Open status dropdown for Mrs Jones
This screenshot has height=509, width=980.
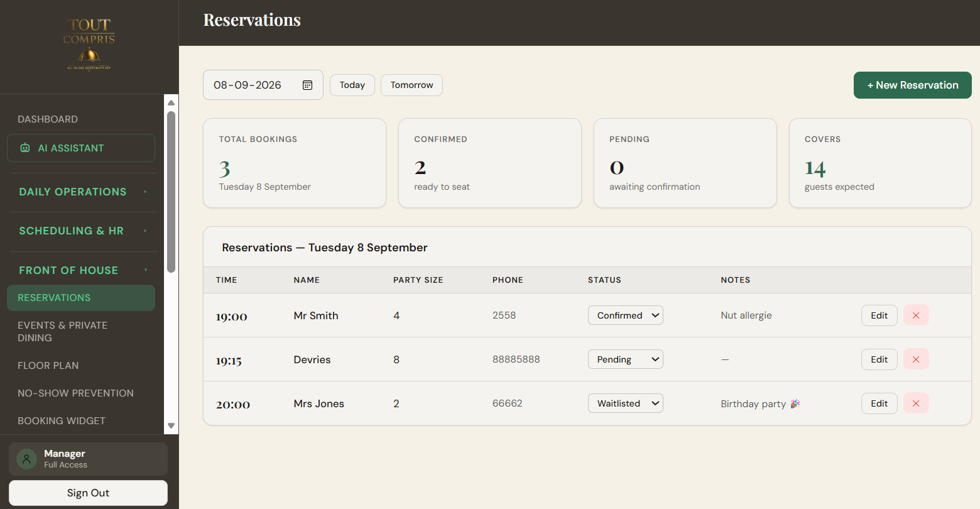[x=626, y=403]
